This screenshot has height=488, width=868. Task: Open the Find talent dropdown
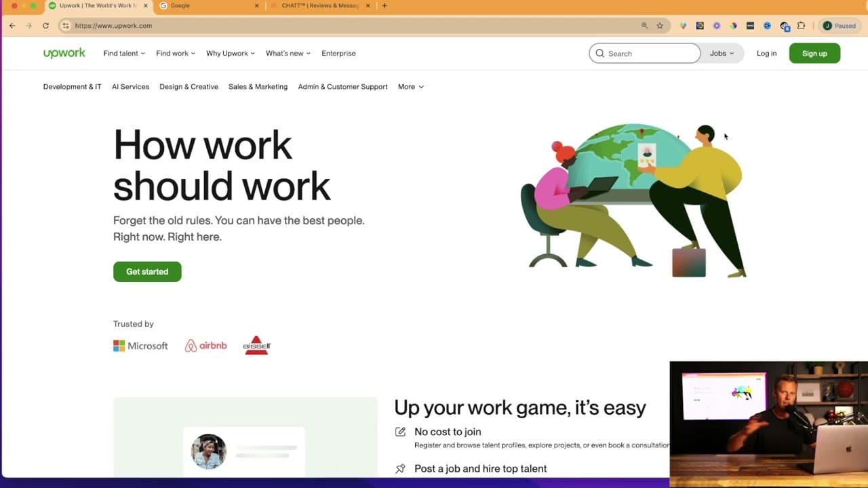(x=123, y=53)
